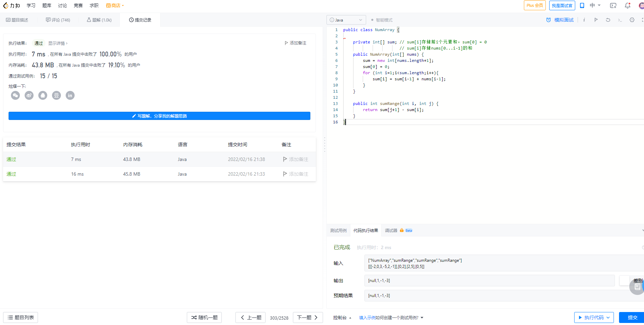Click the 模拟面试 link
Screen dimensions: 644x325
564,20
